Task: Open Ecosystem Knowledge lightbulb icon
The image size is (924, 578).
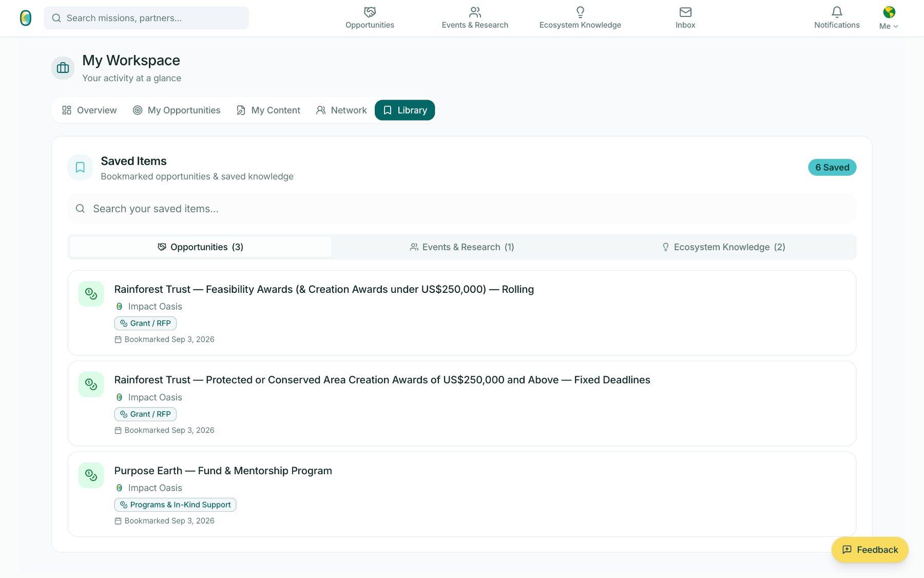Action: click(580, 12)
